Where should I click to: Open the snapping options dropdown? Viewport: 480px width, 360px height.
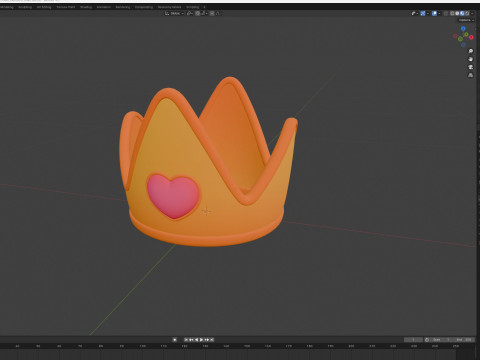[204, 13]
